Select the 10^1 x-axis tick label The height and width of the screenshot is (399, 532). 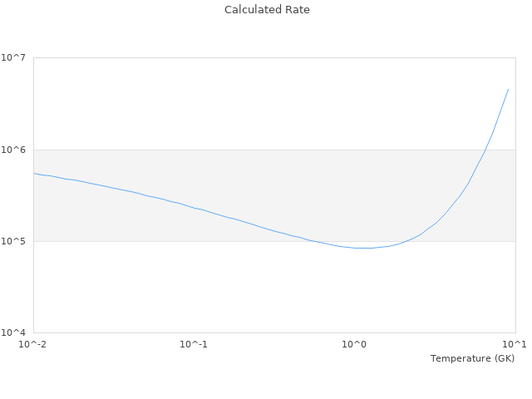pyautogui.click(x=515, y=344)
